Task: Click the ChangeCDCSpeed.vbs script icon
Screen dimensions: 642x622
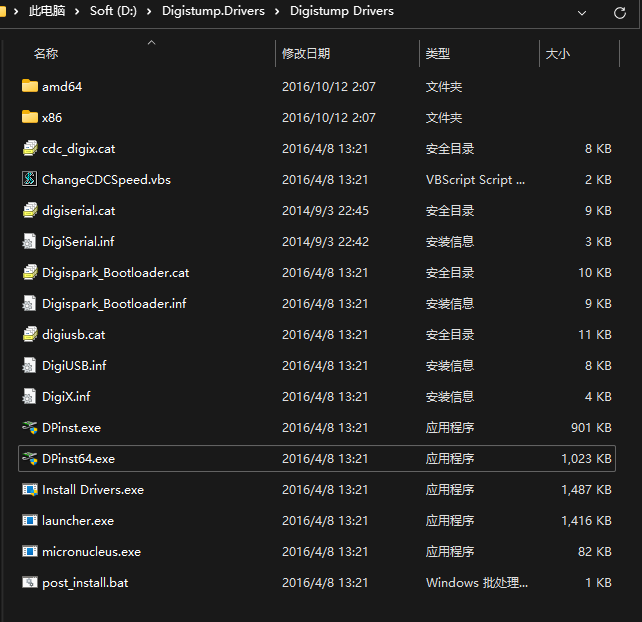Action: (x=29, y=180)
